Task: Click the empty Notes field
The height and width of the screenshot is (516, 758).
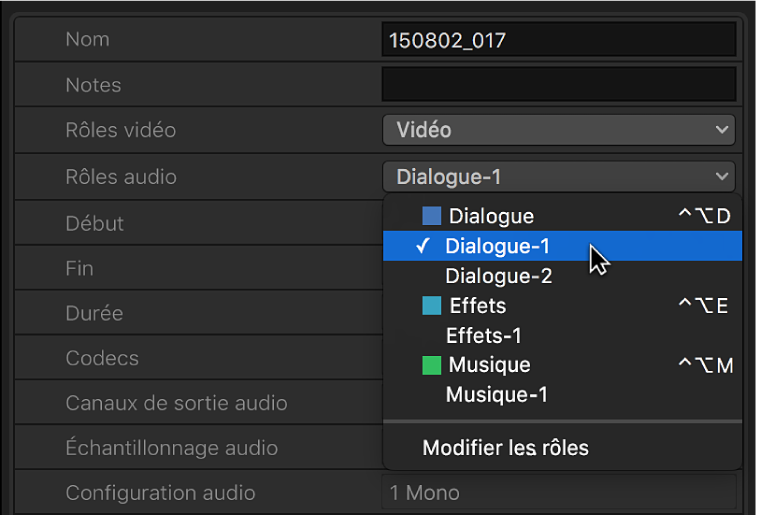Action: (x=558, y=85)
